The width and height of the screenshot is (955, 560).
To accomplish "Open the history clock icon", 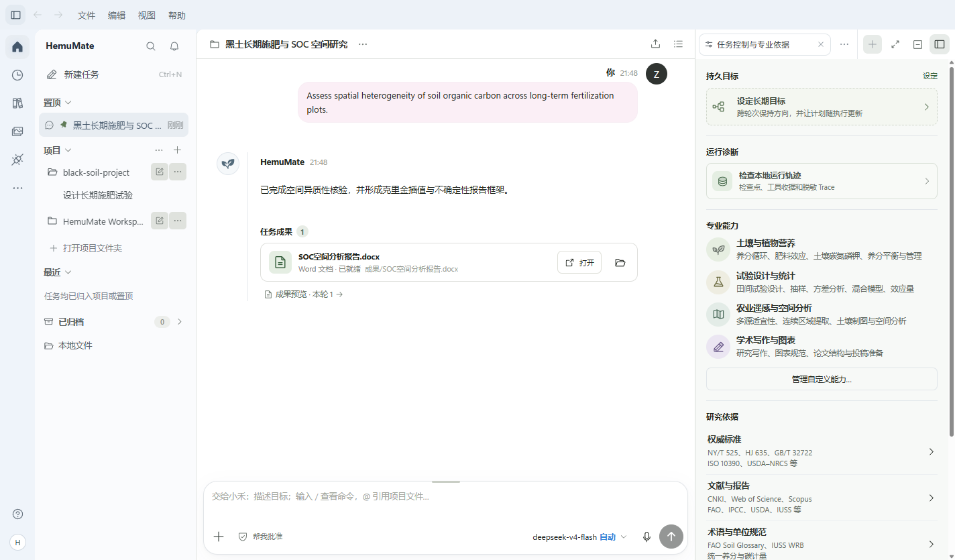I will 17,75.
